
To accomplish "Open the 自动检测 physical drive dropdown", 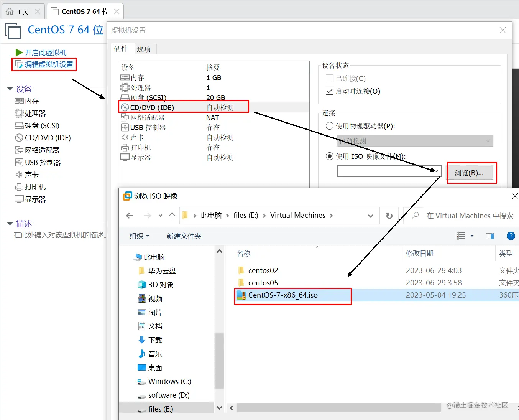I will coord(415,141).
